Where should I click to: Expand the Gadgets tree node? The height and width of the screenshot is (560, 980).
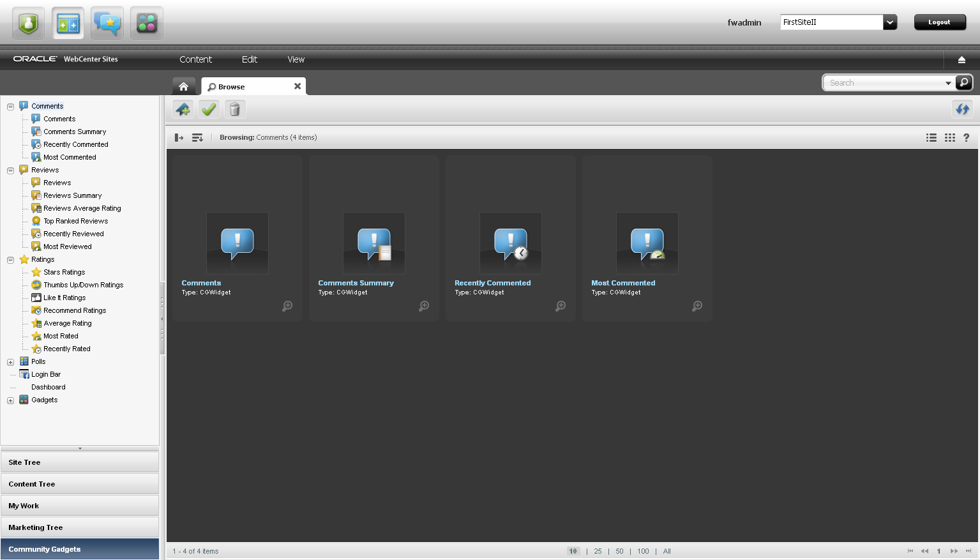tap(10, 400)
